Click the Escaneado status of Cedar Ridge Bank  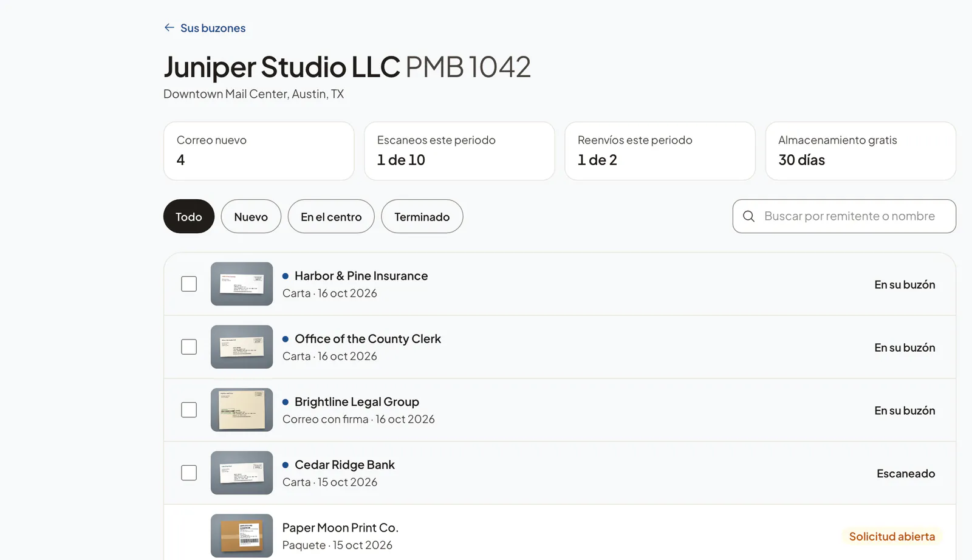[x=906, y=473]
